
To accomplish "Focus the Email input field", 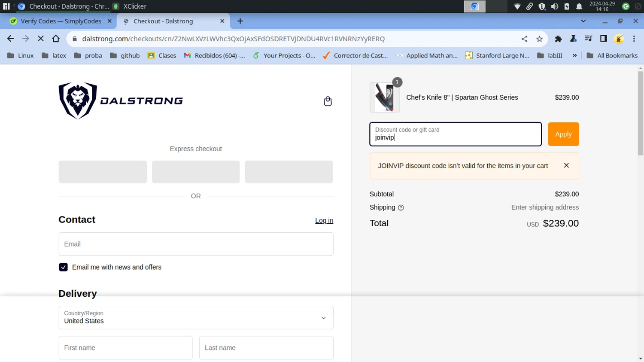I will pyautogui.click(x=196, y=244).
